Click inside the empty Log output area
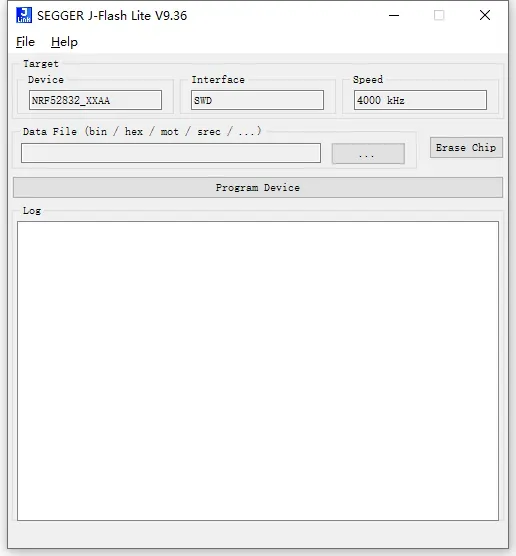 (258, 371)
